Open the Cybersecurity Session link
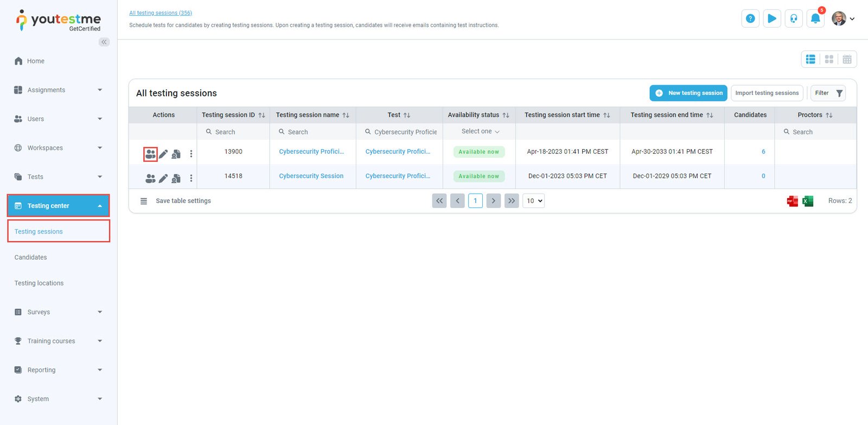This screenshot has height=425, width=868. [x=311, y=176]
